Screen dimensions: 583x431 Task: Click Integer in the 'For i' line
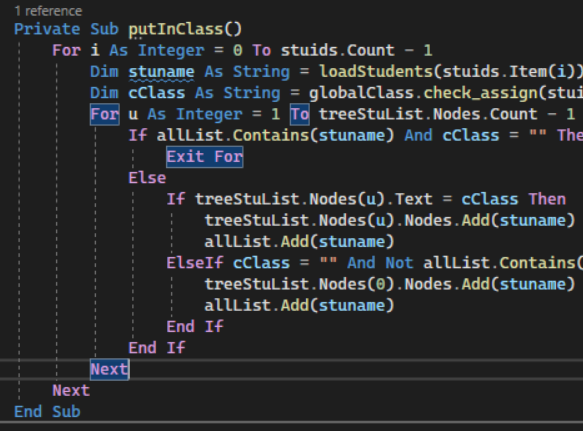click(171, 51)
